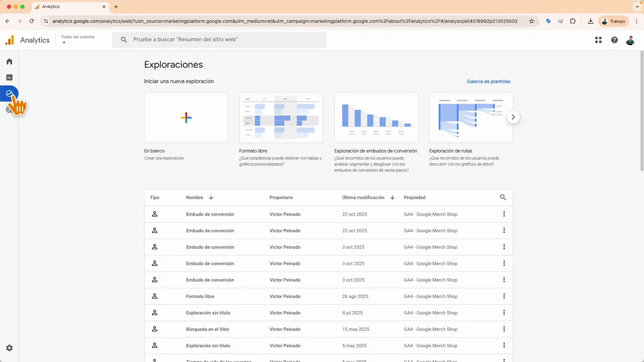Open the Advertising section below the compass icon
This screenshot has height=362, width=644.
[9, 110]
